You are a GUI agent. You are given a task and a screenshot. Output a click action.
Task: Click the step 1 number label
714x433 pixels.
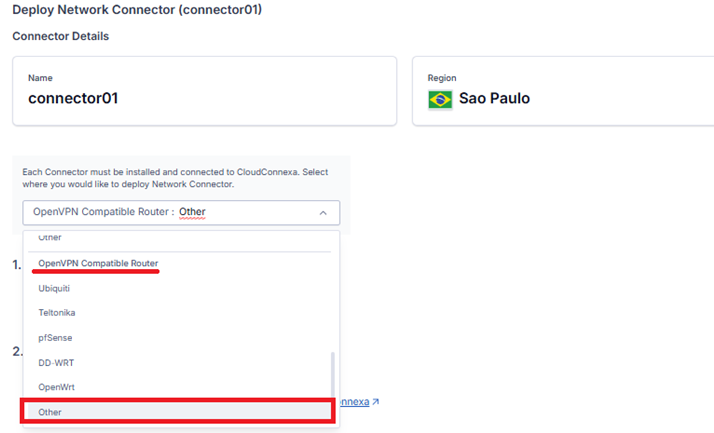point(17,264)
